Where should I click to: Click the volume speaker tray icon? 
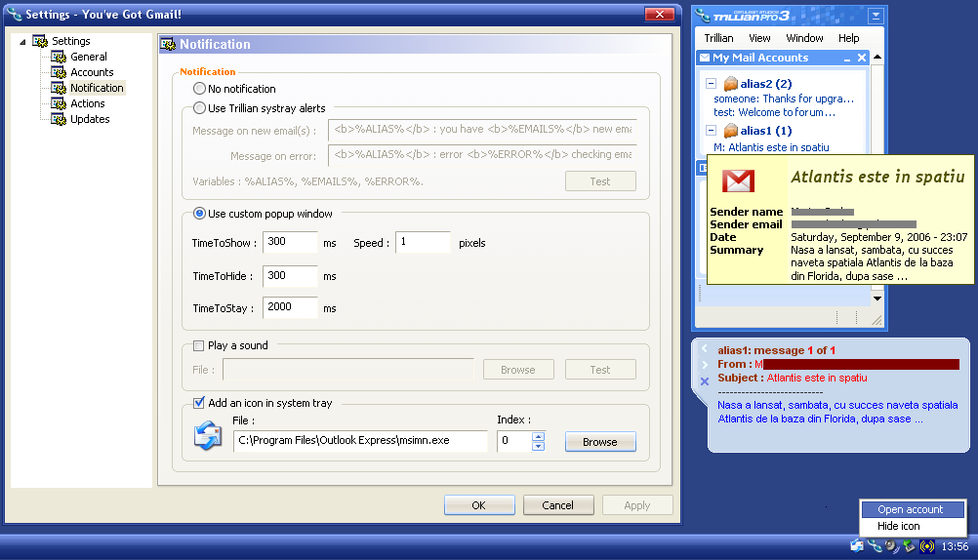click(x=892, y=546)
